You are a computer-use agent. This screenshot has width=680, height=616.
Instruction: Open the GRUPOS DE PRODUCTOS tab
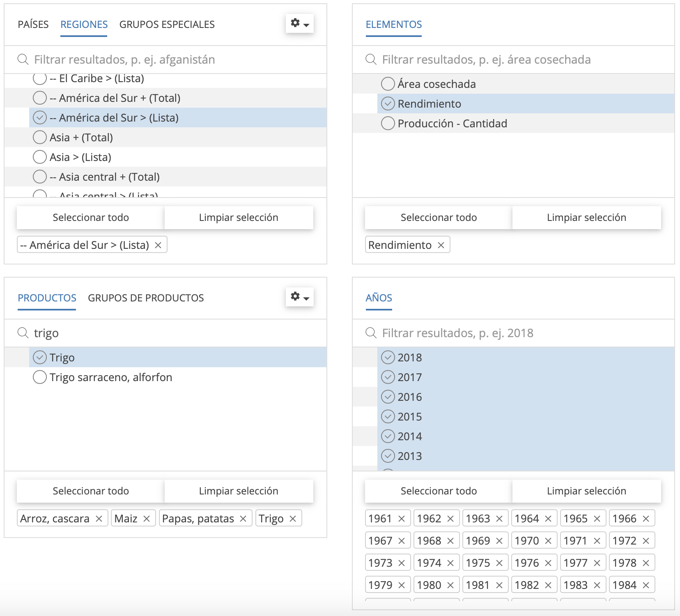[146, 298]
